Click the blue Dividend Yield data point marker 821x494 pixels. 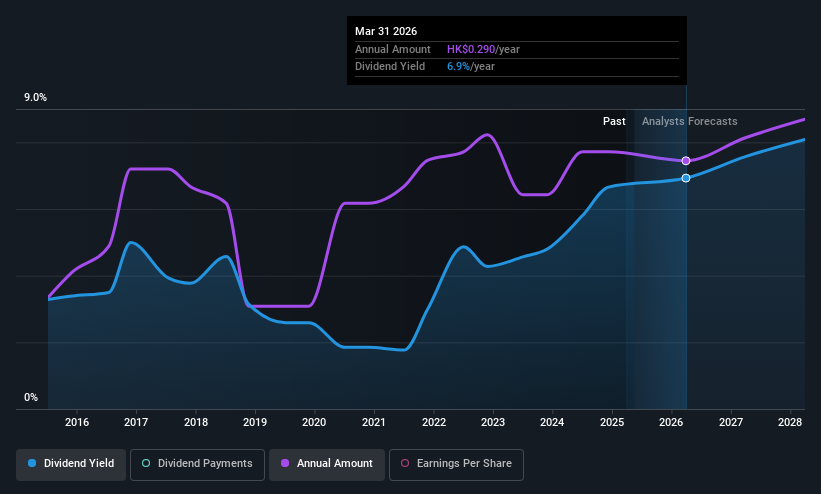tap(686, 178)
